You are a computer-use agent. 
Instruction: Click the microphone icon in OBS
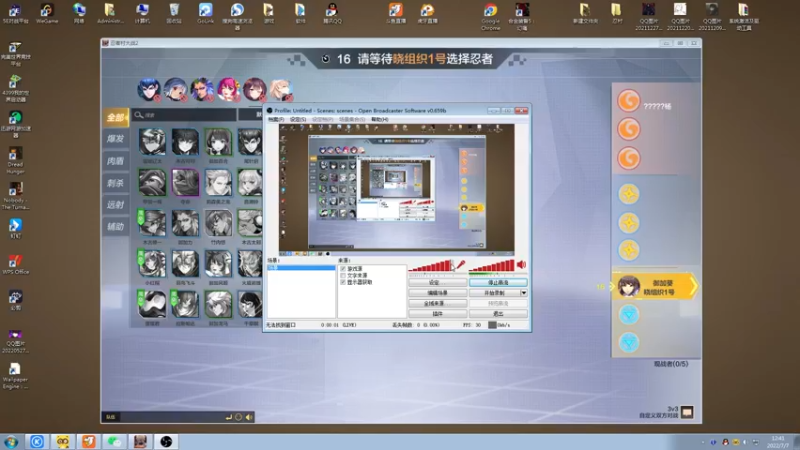coord(461,265)
